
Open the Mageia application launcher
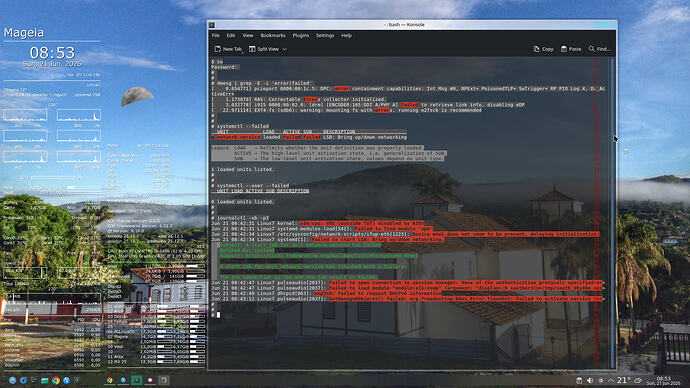(x=12, y=380)
